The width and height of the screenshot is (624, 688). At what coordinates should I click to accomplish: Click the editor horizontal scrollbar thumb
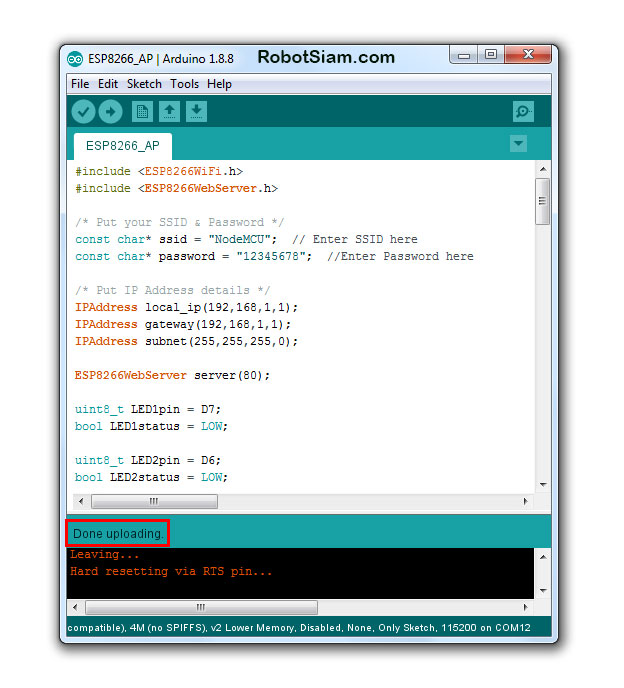[154, 501]
